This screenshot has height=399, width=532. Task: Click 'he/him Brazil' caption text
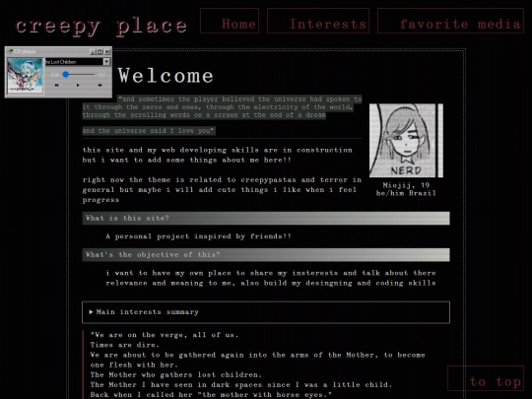(x=406, y=193)
